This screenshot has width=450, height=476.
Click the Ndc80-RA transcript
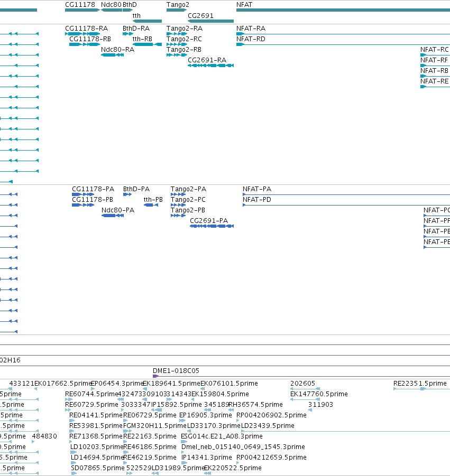point(112,55)
